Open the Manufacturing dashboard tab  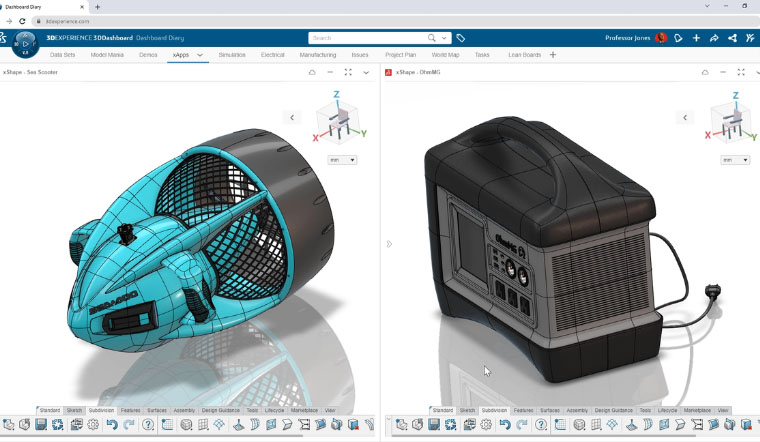pyautogui.click(x=317, y=55)
